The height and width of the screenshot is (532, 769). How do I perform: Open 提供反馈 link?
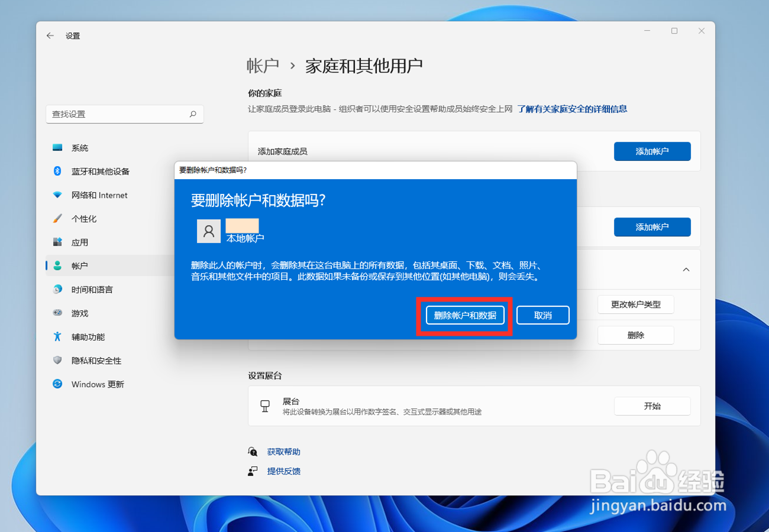coord(284,471)
